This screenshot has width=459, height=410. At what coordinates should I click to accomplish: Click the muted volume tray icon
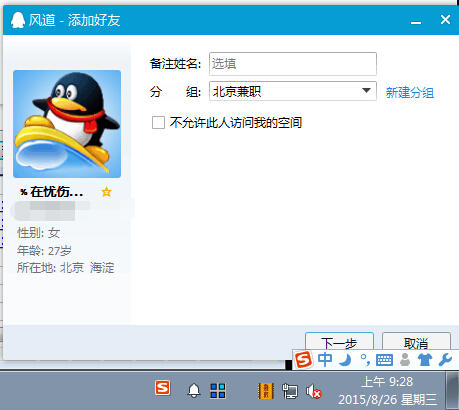click(x=313, y=391)
